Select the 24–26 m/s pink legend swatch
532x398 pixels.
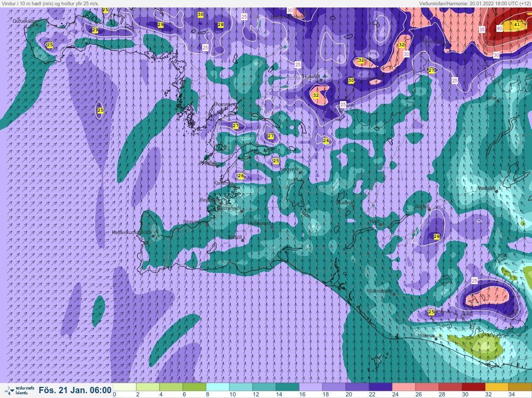403,387
